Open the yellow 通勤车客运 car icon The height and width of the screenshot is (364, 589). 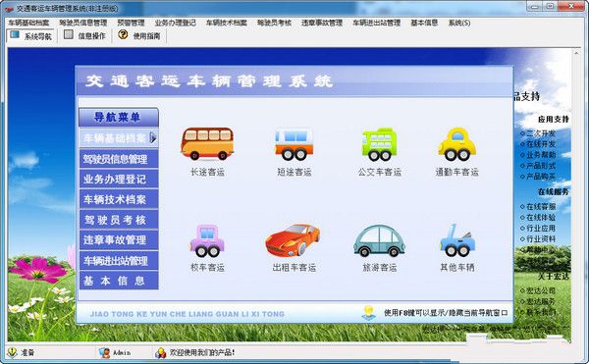457,144
